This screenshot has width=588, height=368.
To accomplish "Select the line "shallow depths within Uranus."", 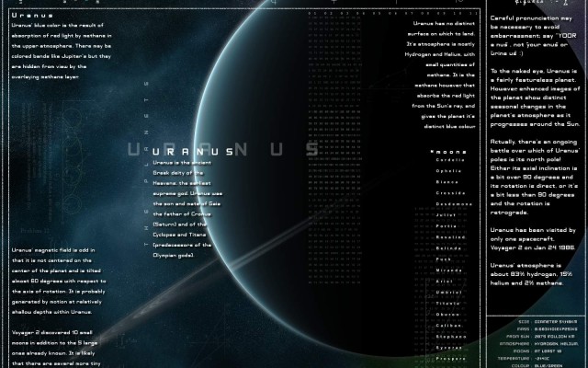I will [51, 312].
